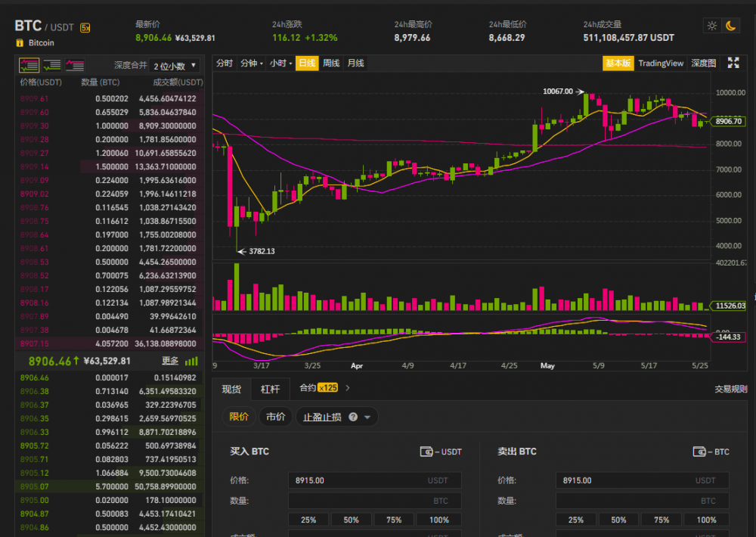Select the 周线 weekly chart interval
The image size is (756, 537).
click(x=331, y=64)
